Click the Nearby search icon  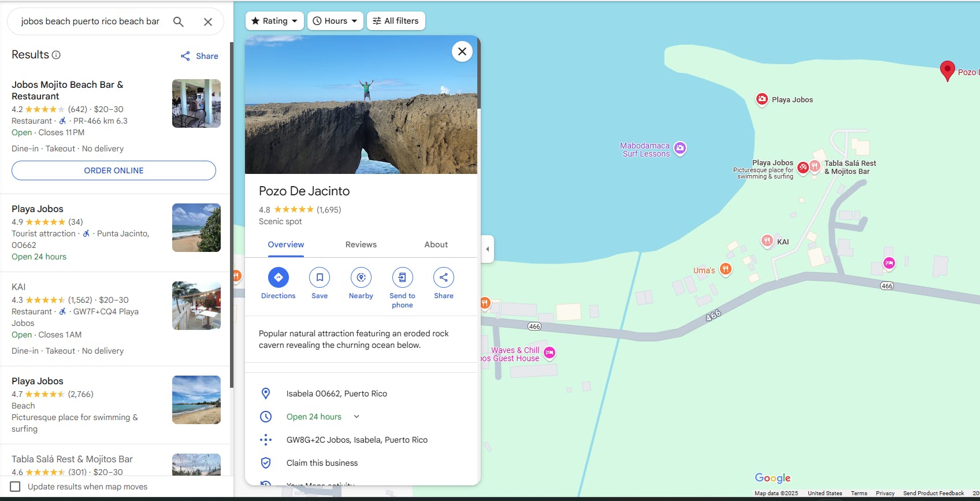pyautogui.click(x=361, y=277)
